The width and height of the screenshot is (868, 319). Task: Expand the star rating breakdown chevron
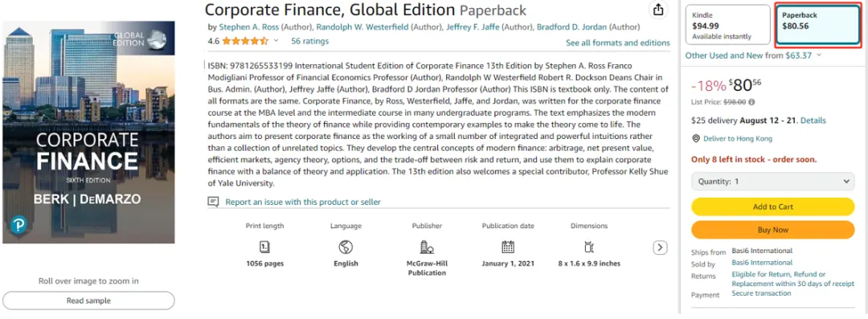276,41
